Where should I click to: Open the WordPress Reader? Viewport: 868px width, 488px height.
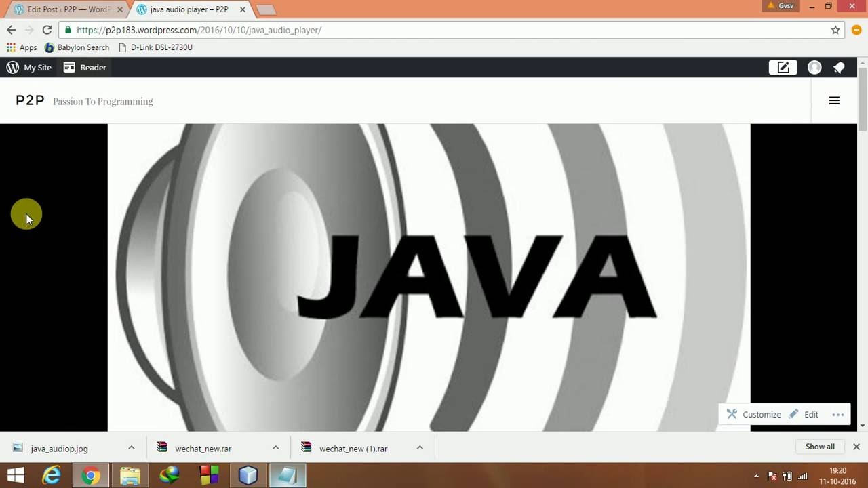(85, 67)
